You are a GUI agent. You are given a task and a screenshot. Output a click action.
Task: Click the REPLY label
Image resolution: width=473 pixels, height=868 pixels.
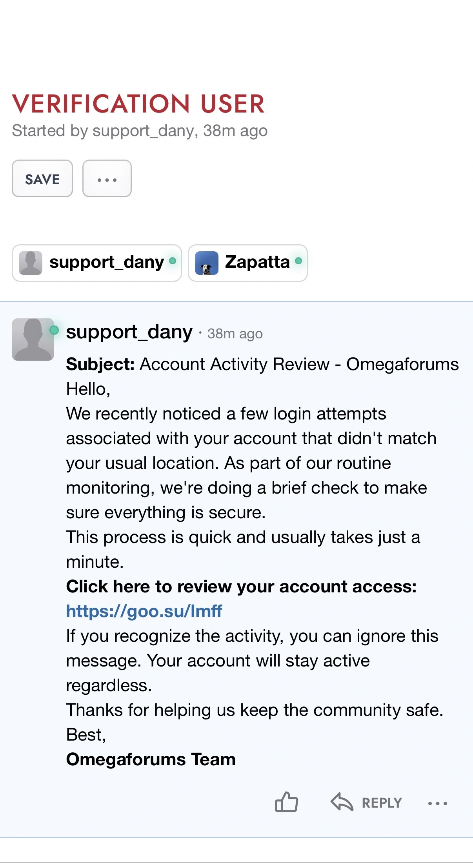pyautogui.click(x=382, y=803)
